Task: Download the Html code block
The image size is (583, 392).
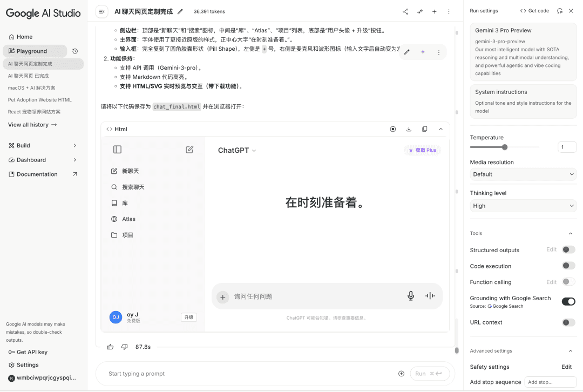Action: pos(409,129)
